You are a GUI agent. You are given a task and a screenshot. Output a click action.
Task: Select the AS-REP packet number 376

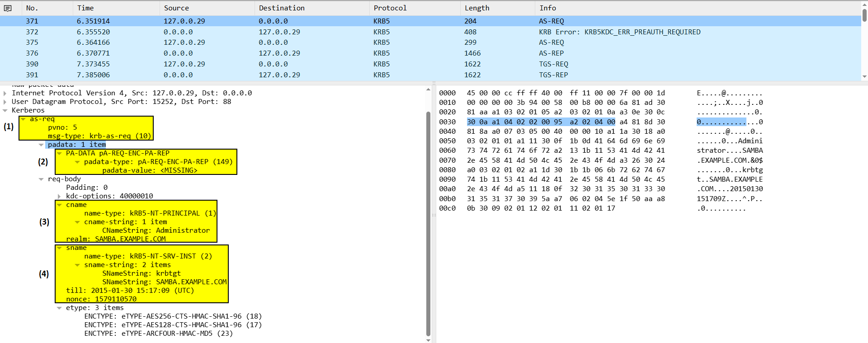pos(551,53)
